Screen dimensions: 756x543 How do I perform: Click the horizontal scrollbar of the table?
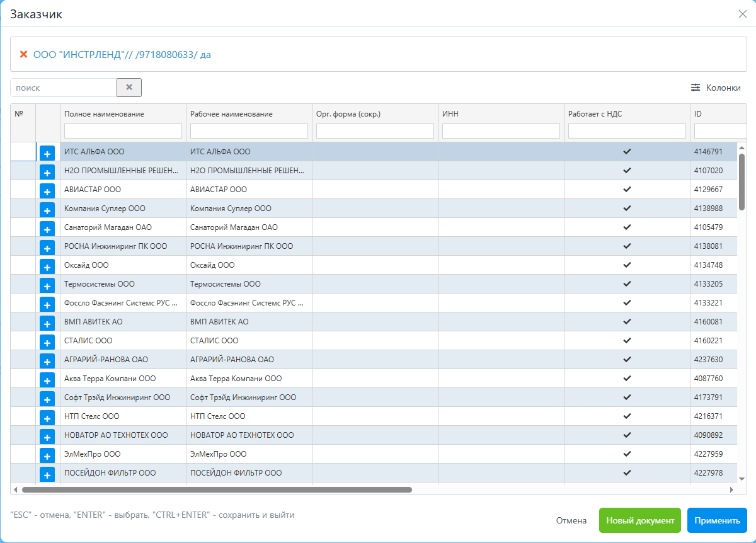tap(217, 489)
